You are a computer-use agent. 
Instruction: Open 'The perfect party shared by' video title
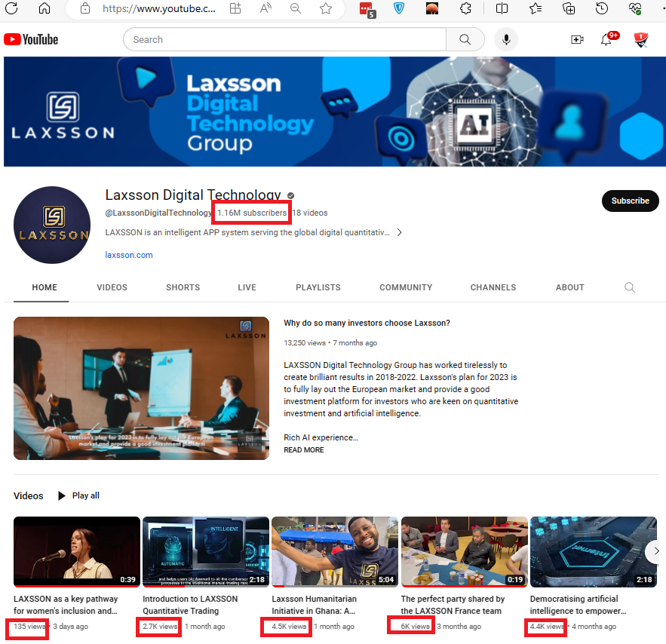[x=453, y=605]
